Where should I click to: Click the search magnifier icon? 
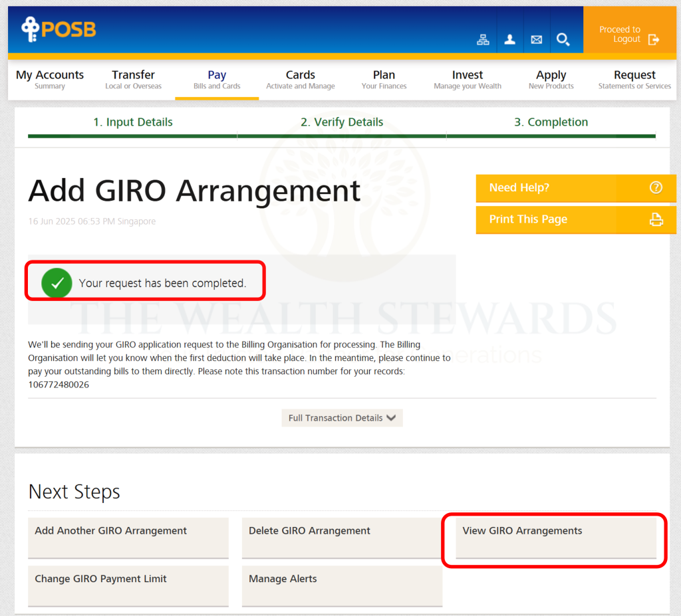[563, 40]
